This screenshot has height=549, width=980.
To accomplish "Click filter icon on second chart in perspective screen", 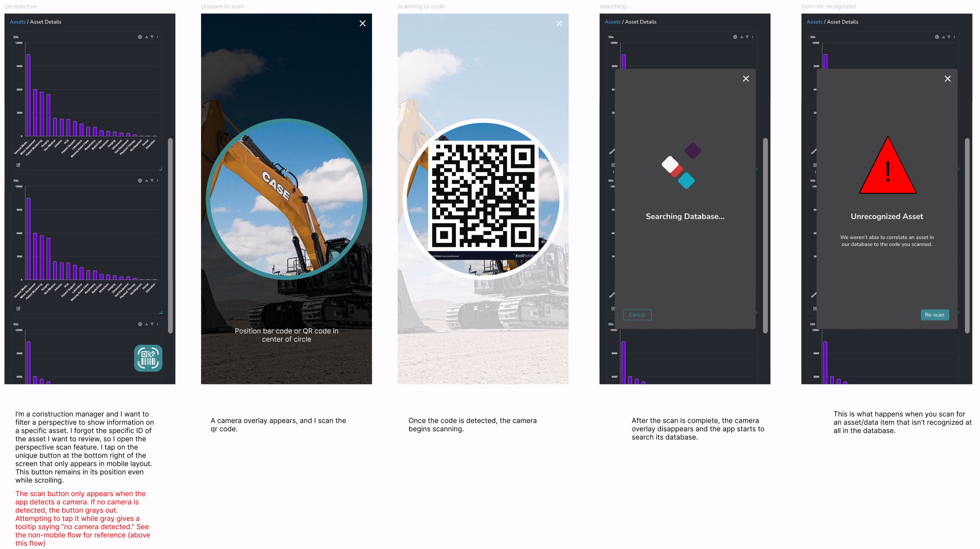I will click(x=152, y=181).
